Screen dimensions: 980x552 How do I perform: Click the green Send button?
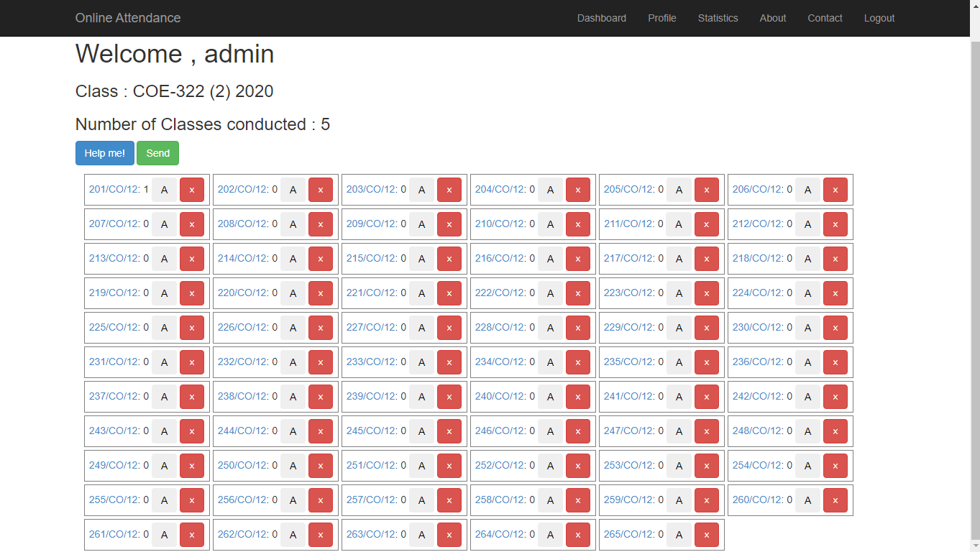[157, 152]
